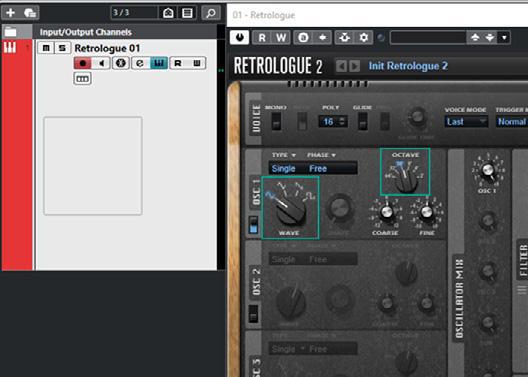Open the OSC 1 PHASE dropdown arrow
This screenshot has height=377, width=528.
tap(333, 155)
